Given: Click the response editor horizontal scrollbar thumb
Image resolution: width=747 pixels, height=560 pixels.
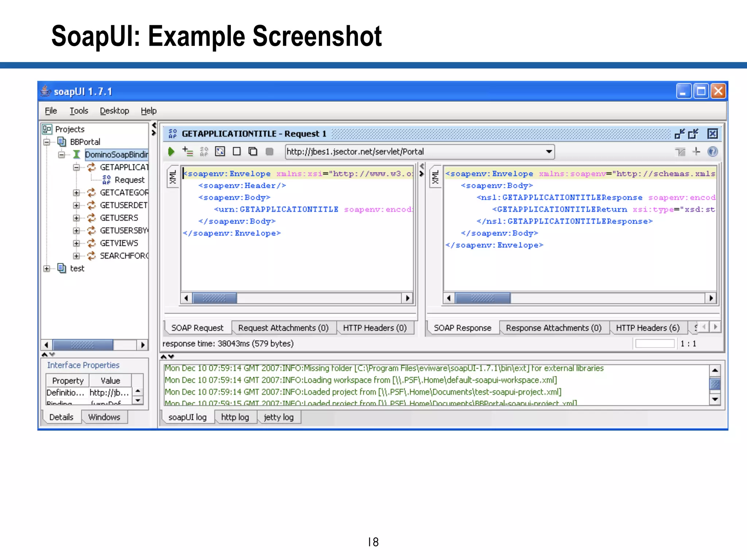Looking at the screenshot, I should (x=483, y=298).
